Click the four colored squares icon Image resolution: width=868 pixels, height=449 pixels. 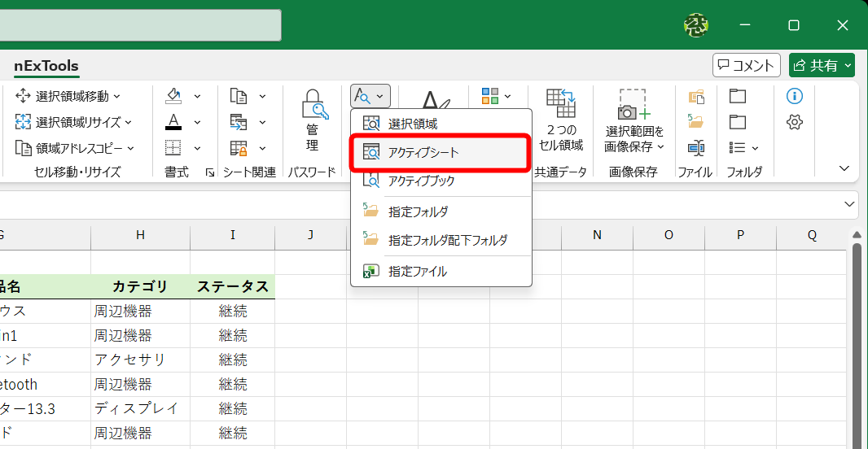(x=490, y=96)
